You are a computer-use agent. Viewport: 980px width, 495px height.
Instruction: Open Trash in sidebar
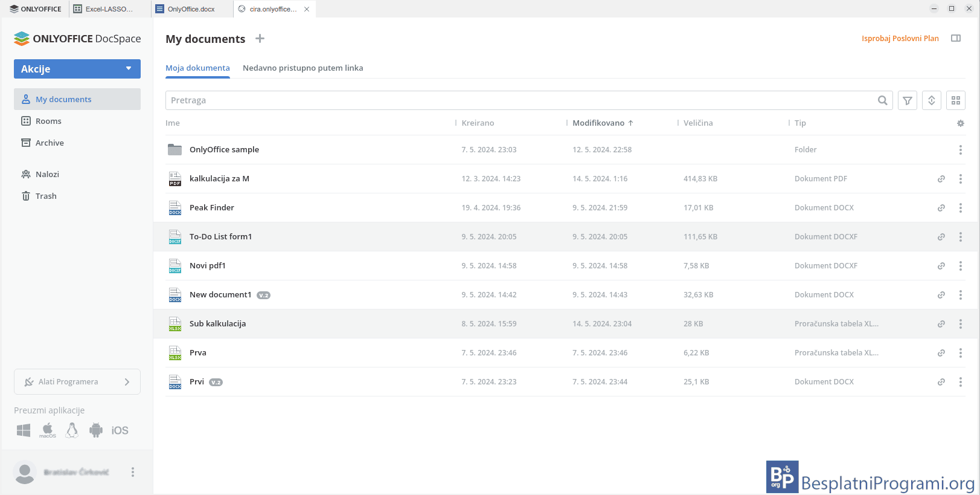(77, 196)
